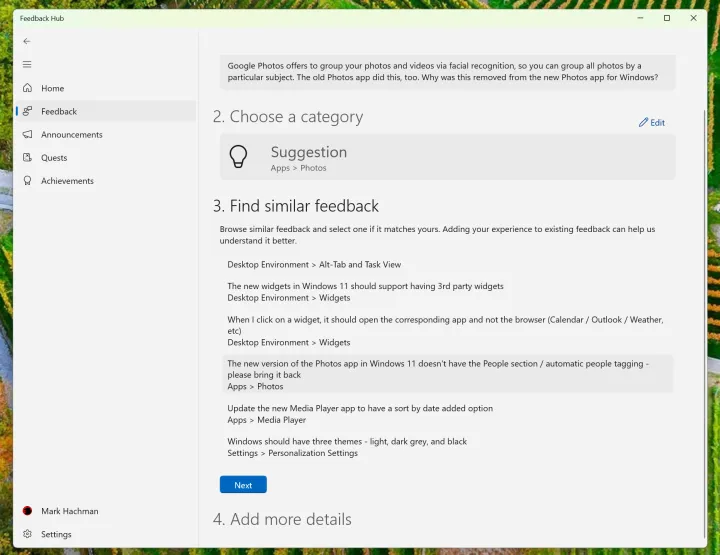Pick the widget opens corresponding app feedback
The width and height of the screenshot is (720, 555).
(445, 330)
